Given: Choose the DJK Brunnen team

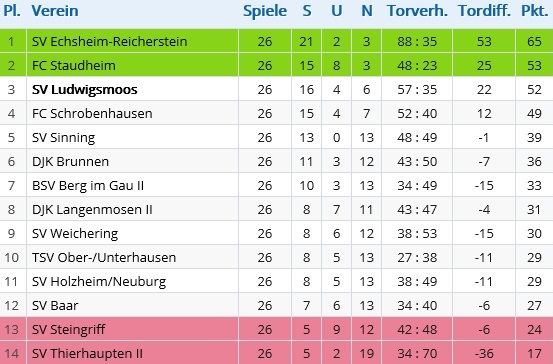Looking at the screenshot, I should click(x=70, y=162).
